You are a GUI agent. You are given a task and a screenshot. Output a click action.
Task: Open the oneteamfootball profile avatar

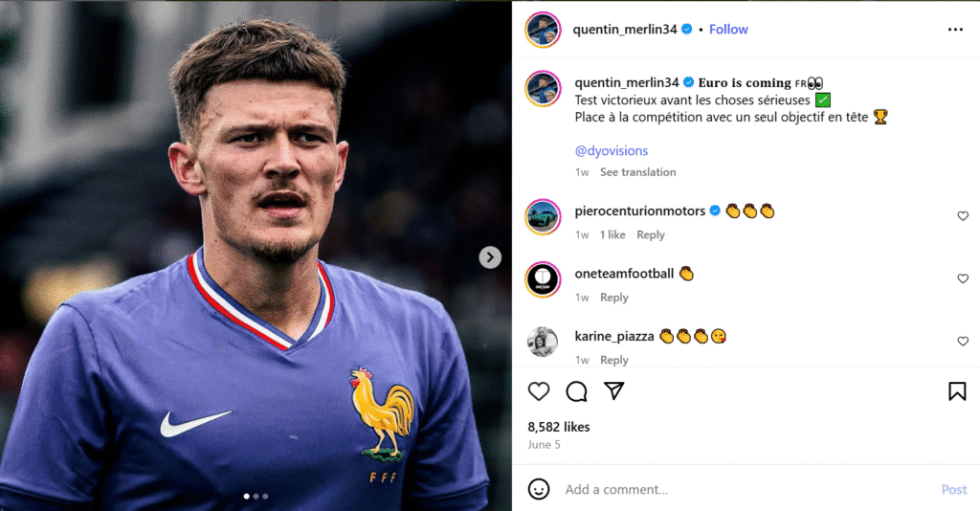click(543, 279)
